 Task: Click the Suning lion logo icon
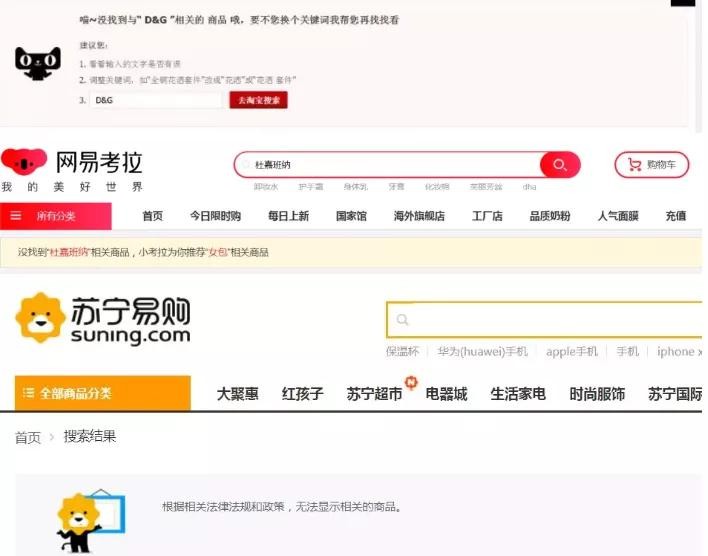40,318
